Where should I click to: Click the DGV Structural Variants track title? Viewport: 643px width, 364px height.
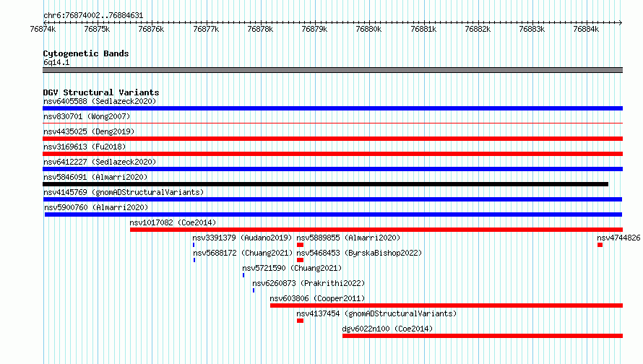(101, 92)
